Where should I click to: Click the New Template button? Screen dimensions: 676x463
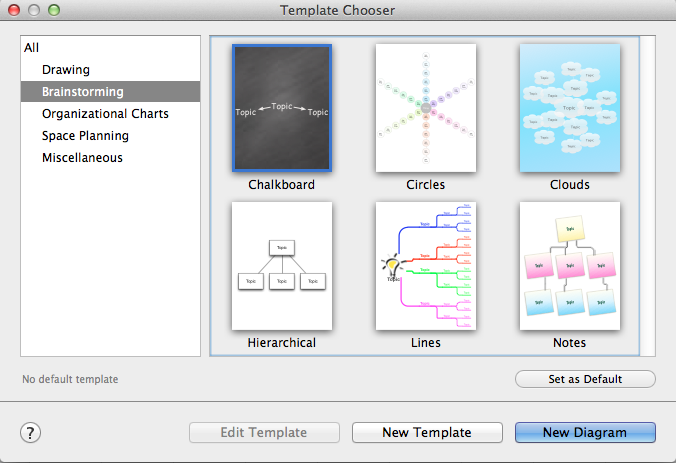[x=427, y=432]
